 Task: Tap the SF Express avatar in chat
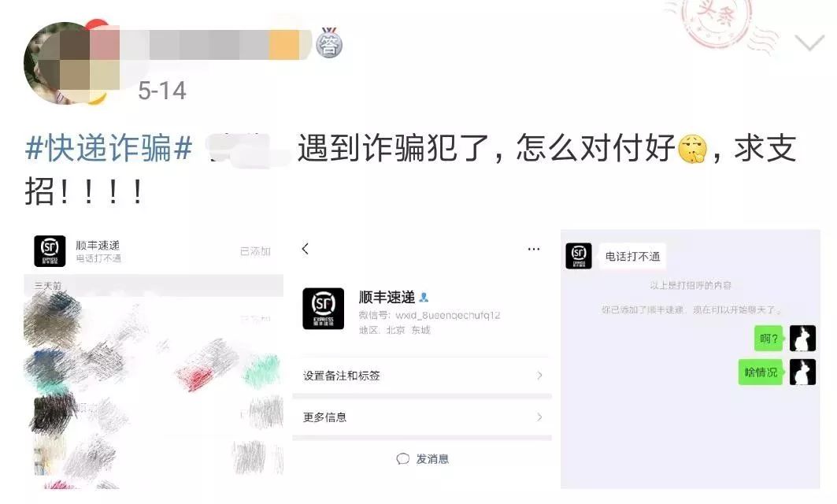[579, 256]
